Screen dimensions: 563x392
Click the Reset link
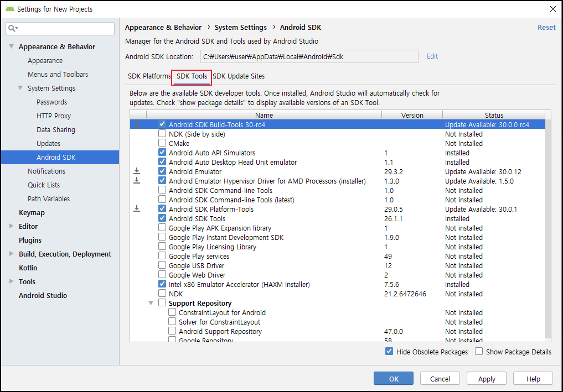point(546,27)
